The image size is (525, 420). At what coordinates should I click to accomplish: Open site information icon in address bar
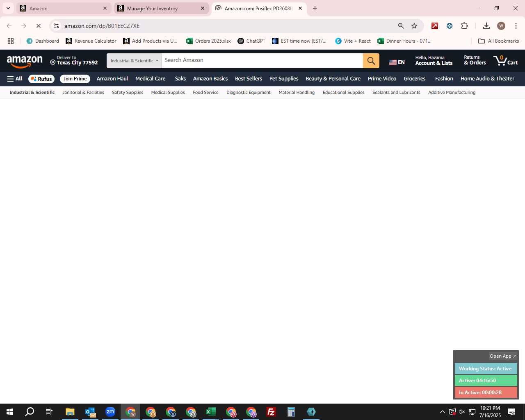tap(56, 26)
